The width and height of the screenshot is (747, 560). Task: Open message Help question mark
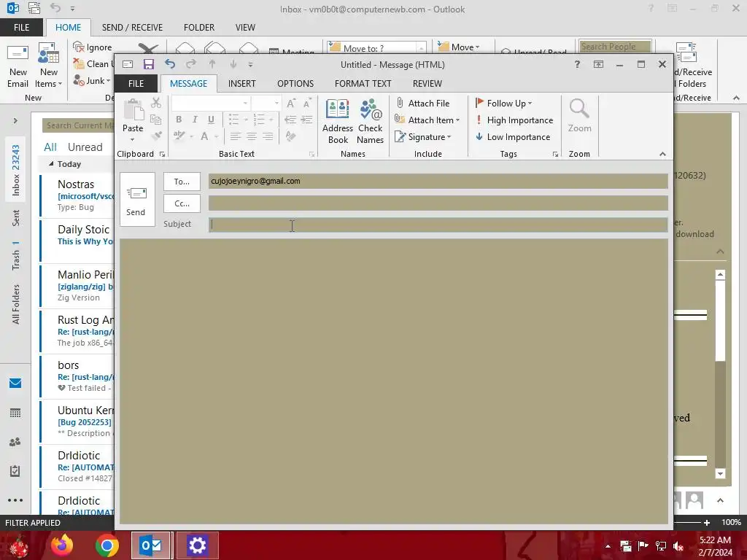click(x=577, y=64)
